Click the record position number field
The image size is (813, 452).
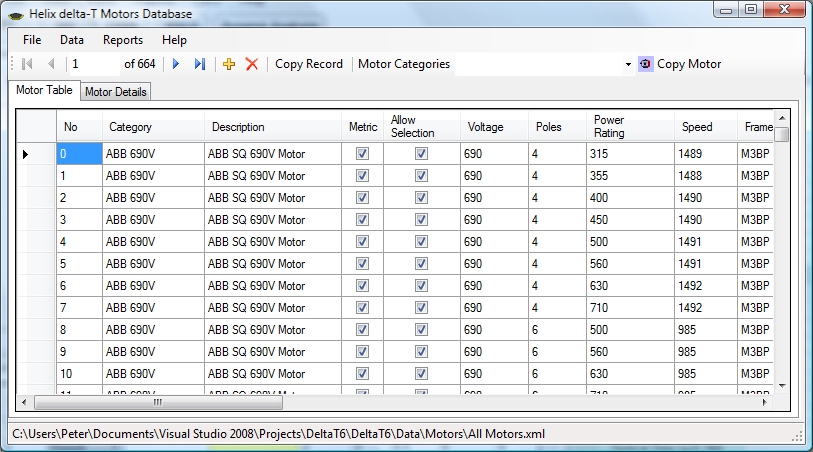[x=95, y=64]
